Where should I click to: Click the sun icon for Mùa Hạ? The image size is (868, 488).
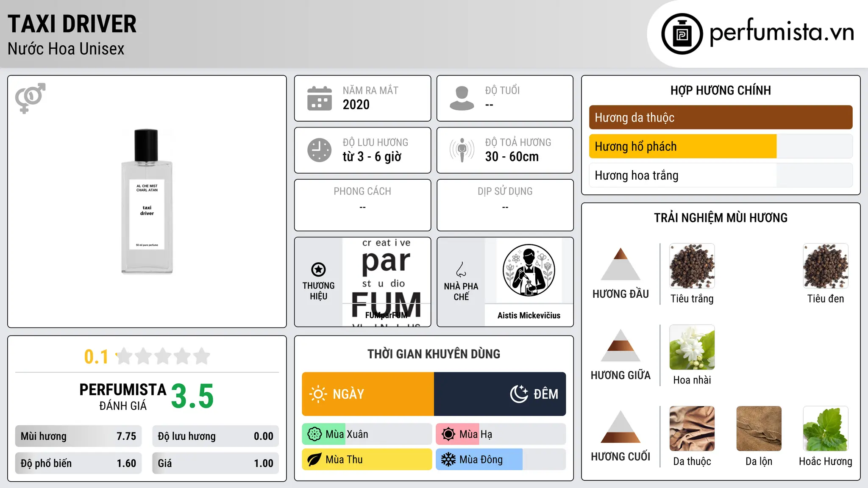pos(448,434)
